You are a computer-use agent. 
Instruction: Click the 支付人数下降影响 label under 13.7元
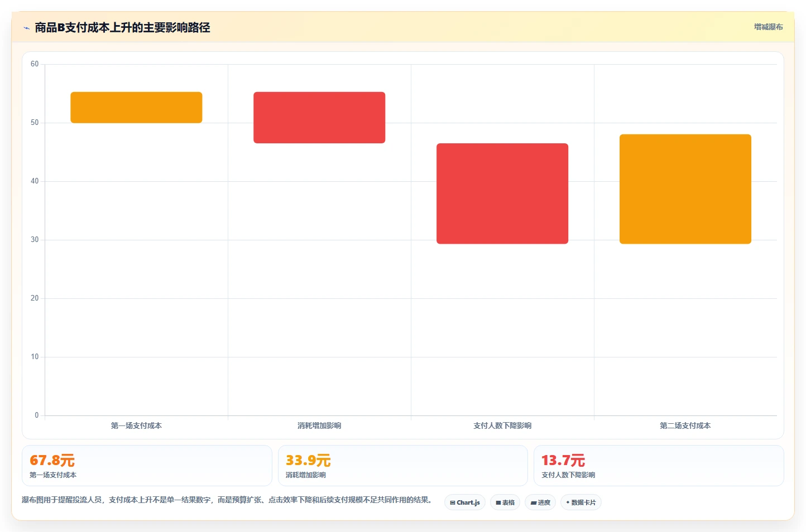tap(568, 475)
